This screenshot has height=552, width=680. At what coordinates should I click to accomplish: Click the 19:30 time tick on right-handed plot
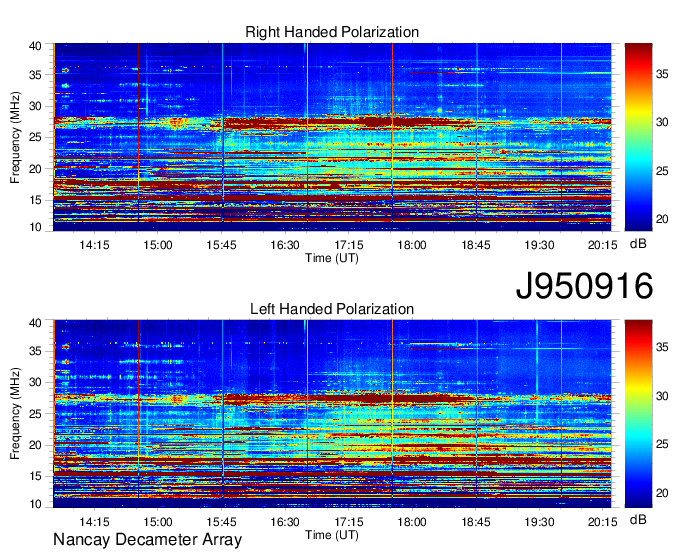tap(539, 245)
